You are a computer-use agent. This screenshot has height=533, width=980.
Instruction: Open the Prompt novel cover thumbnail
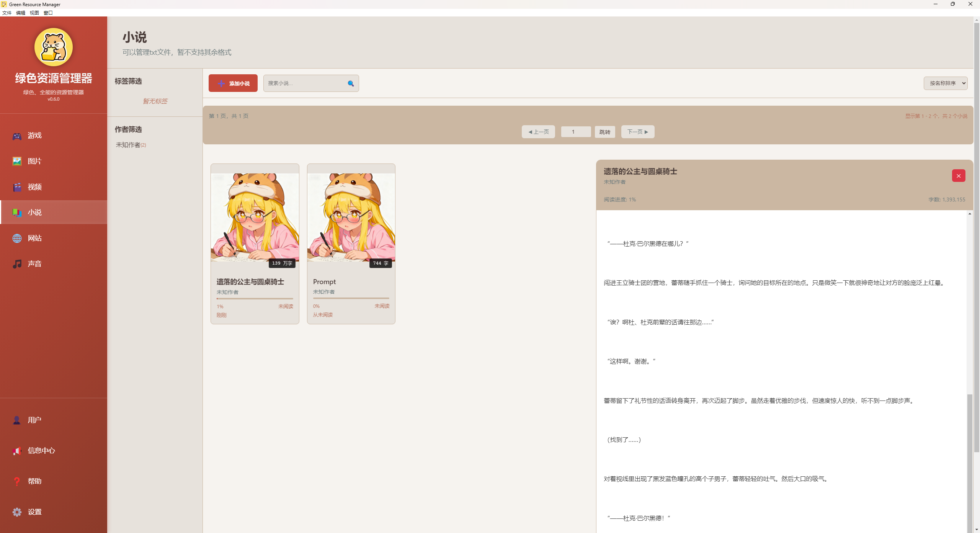tap(351, 217)
